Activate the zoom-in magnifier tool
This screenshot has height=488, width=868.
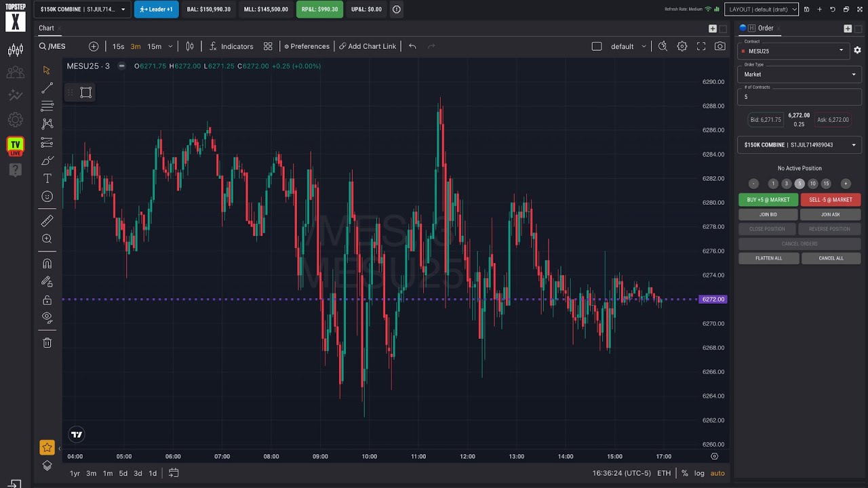pos(47,239)
